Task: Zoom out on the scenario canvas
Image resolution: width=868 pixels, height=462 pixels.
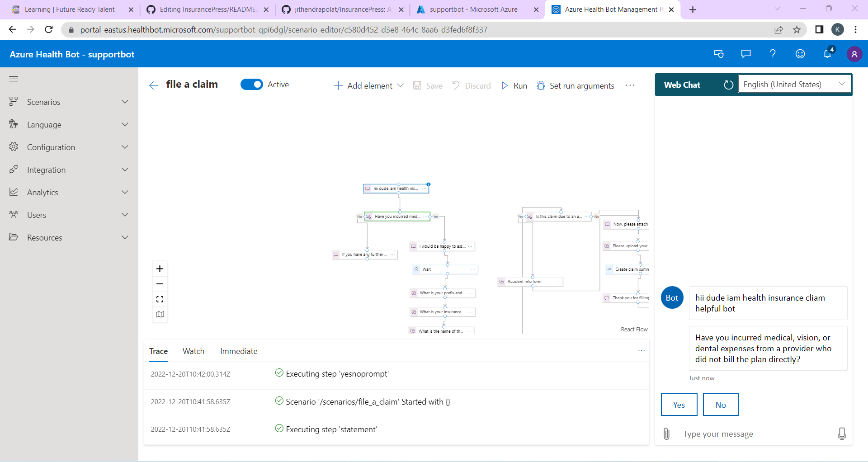Action: 160,284
